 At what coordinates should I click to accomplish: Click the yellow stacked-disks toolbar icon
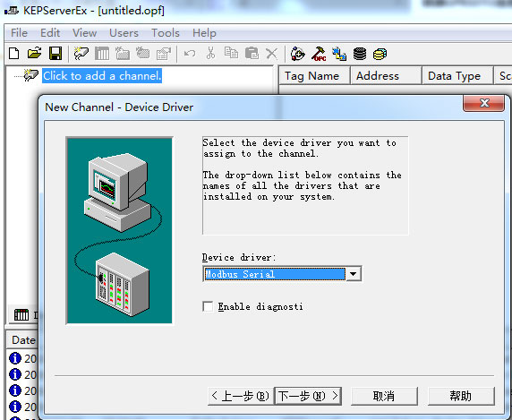point(380,54)
